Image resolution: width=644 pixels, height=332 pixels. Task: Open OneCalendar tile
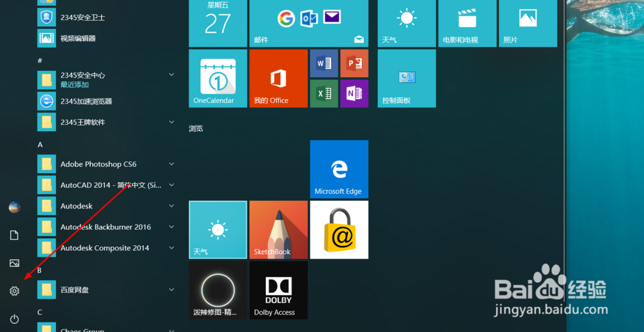(218, 78)
